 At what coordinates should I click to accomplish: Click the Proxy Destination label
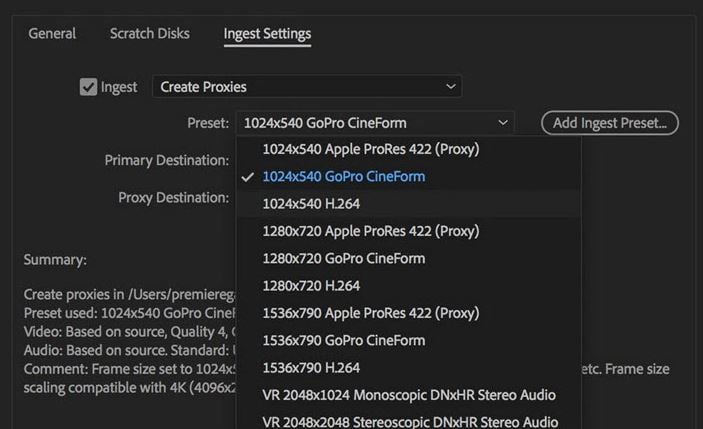174,197
